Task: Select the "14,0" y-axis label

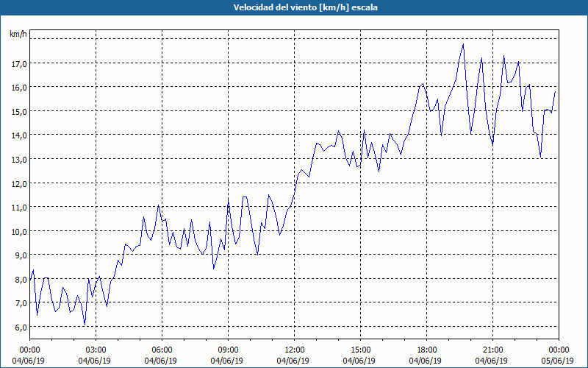Action: (x=19, y=135)
